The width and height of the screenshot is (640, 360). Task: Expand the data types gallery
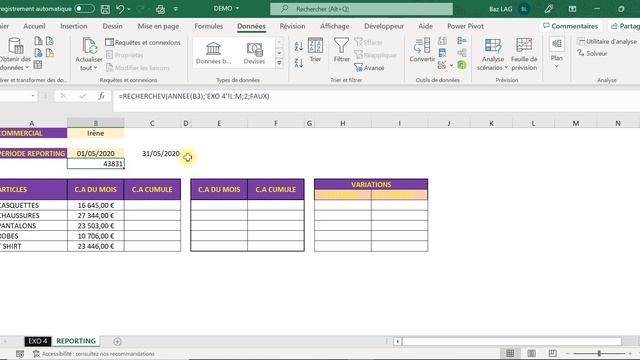coord(280,63)
